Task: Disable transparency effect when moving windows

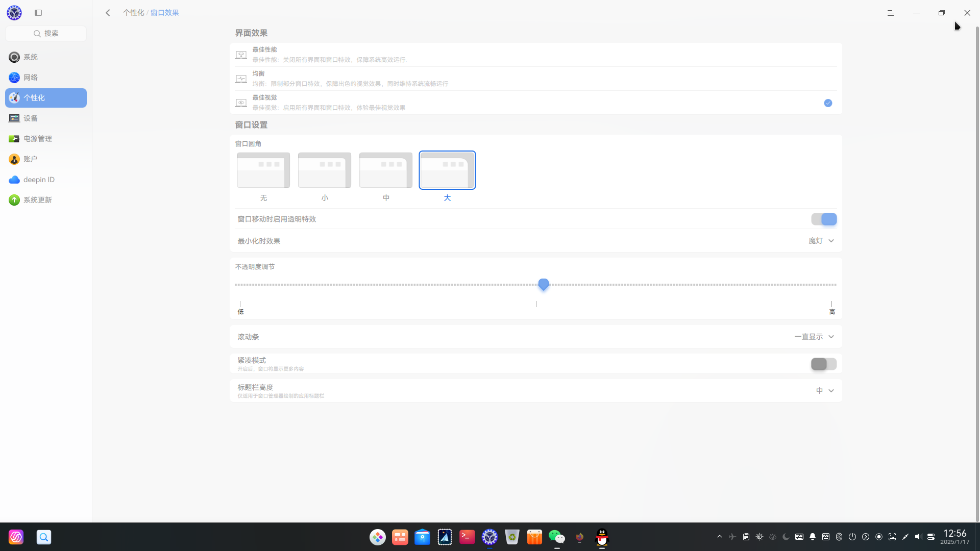Action: tap(824, 219)
